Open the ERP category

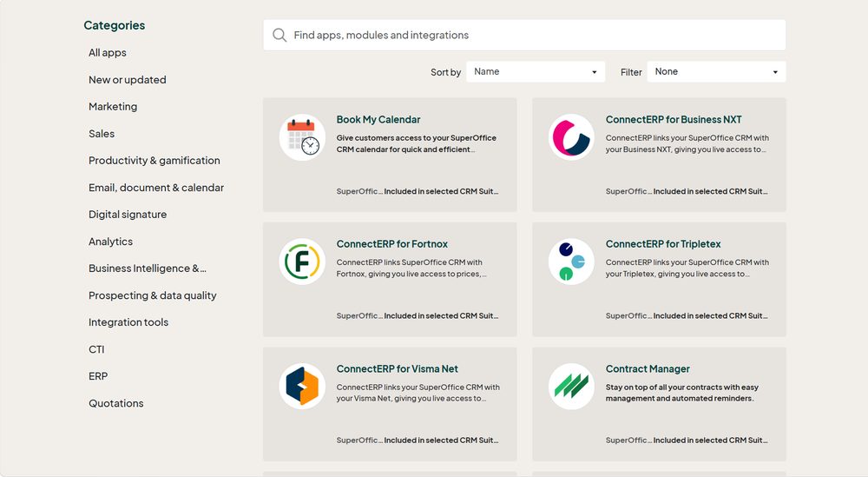(x=98, y=376)
